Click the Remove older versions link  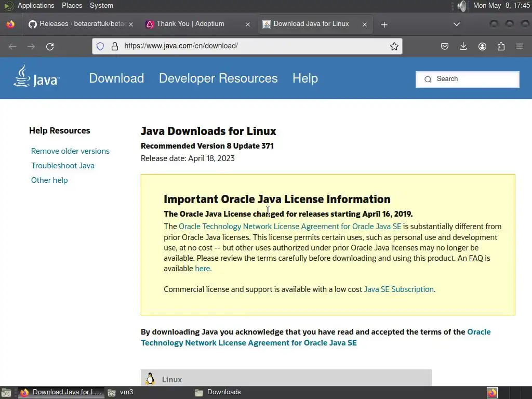pos(70,151)
